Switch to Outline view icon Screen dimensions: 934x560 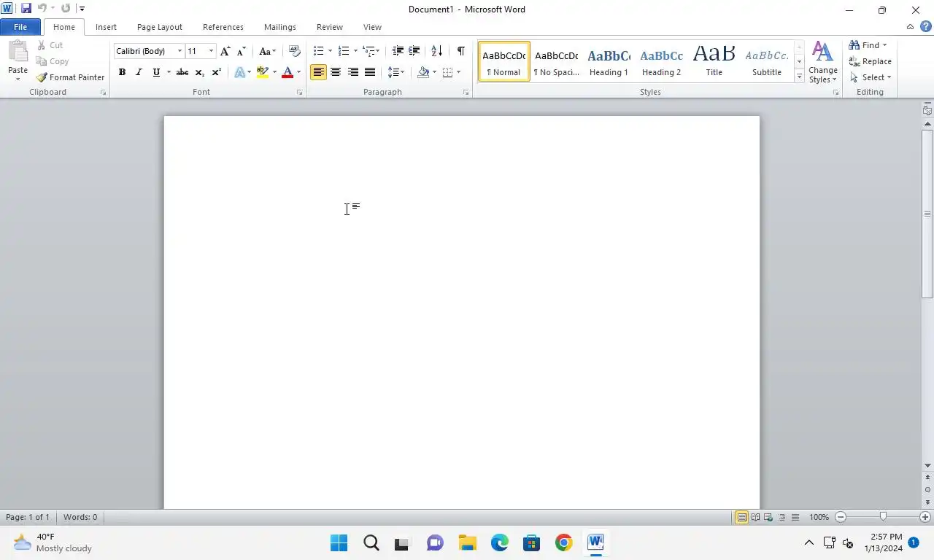(781, 517)
